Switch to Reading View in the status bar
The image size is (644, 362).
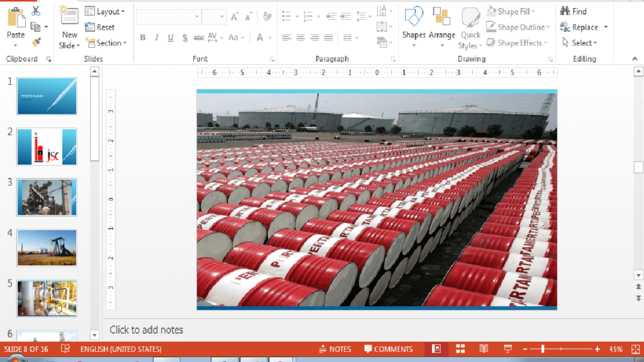click(484, 349)
